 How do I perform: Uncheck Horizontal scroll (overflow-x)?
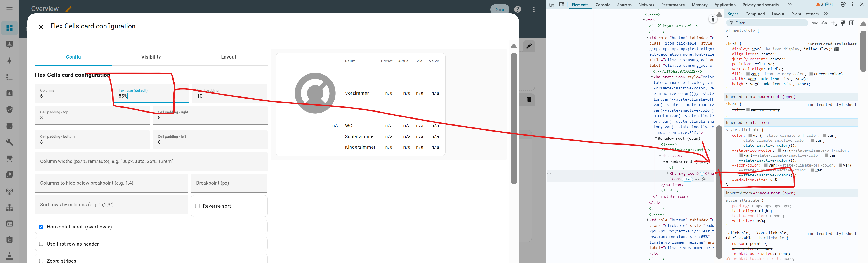(41, 227)
